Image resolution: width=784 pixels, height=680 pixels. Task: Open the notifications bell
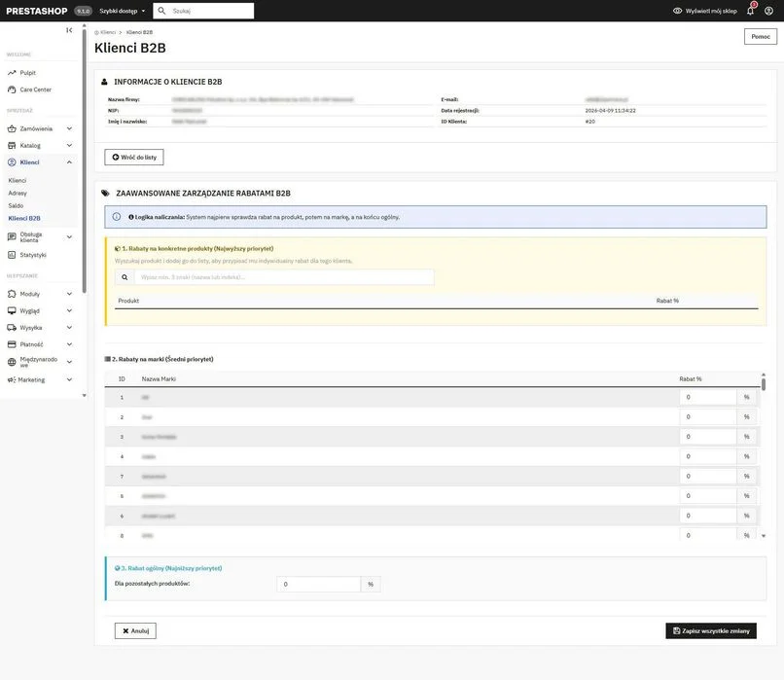coord(751,11)
